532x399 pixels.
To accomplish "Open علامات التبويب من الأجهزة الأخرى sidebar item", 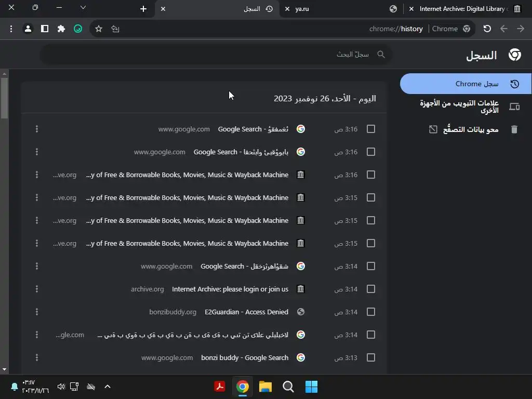I will (466, 107).
